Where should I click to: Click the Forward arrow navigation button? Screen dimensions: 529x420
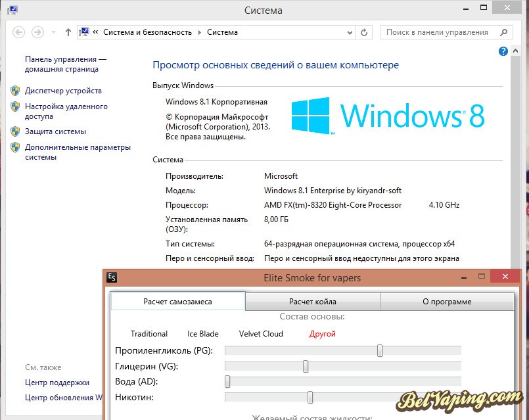tap(37, 32)
